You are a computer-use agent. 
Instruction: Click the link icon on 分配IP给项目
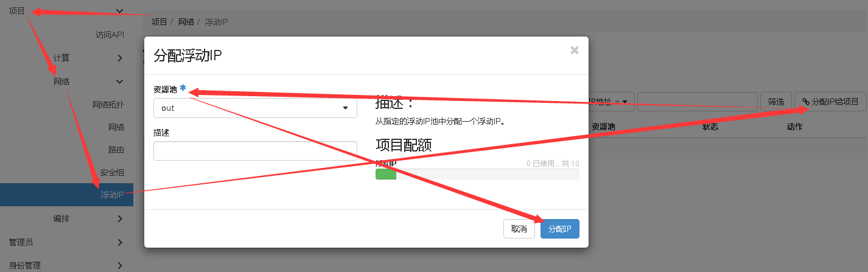click(x=805, y=102)
